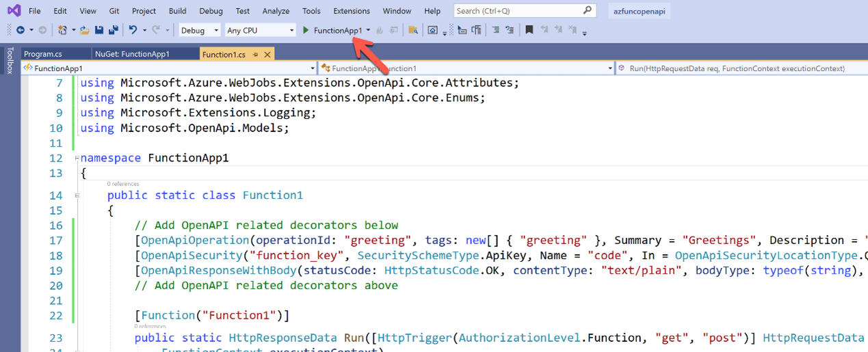The image size is (868, 352).
Task: Click the Navigate Forward arrow icon
Action: (42, 30)
